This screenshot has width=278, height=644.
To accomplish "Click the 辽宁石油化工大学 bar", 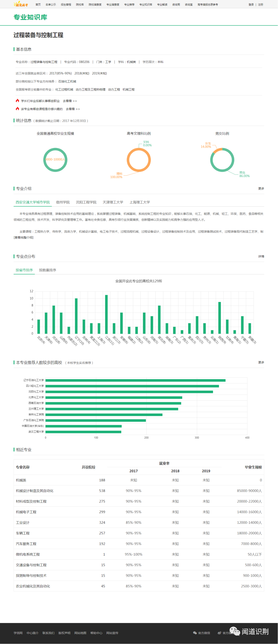I will click(135, 380).
